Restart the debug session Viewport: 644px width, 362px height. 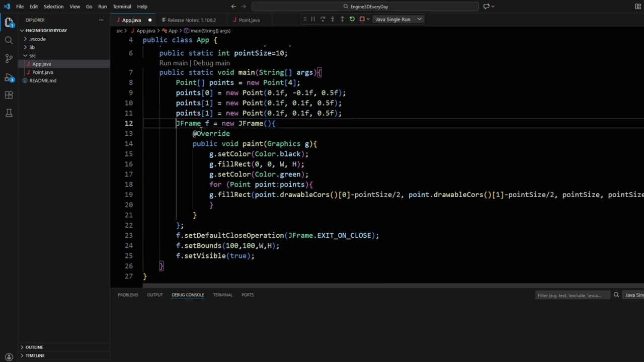(x=352, y=19)
